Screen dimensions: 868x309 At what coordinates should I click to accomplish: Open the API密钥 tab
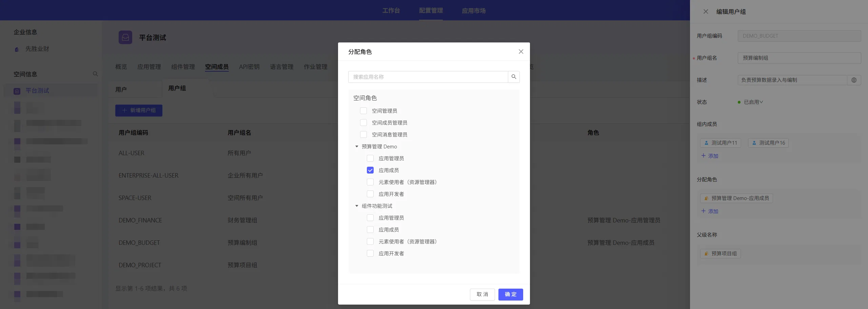click(249, 67)
